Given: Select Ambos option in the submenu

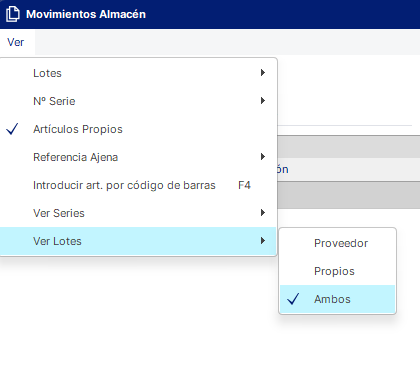Looking at the screenshot, I should pos(337,299).
